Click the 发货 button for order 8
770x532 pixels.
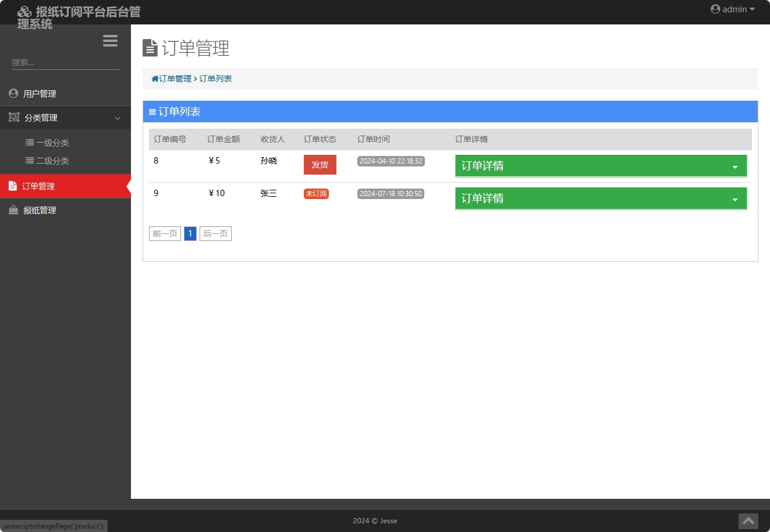point(320,164)
